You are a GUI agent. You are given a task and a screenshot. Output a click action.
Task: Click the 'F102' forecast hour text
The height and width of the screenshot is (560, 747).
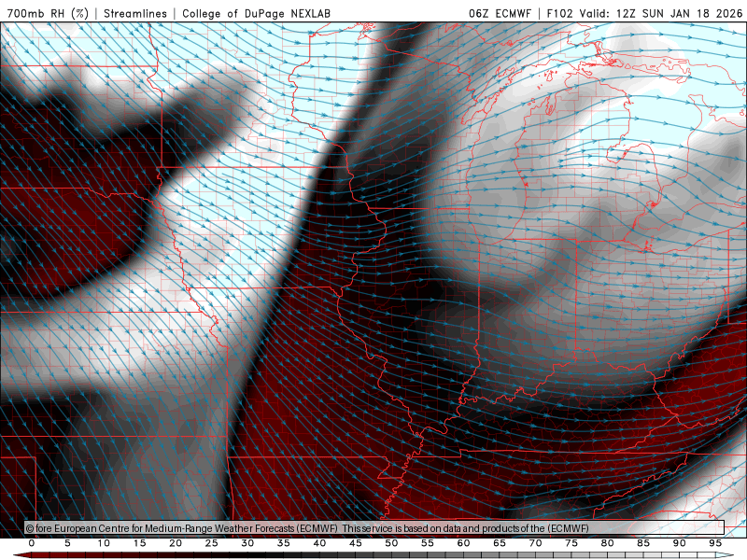(x=559, y=13)
